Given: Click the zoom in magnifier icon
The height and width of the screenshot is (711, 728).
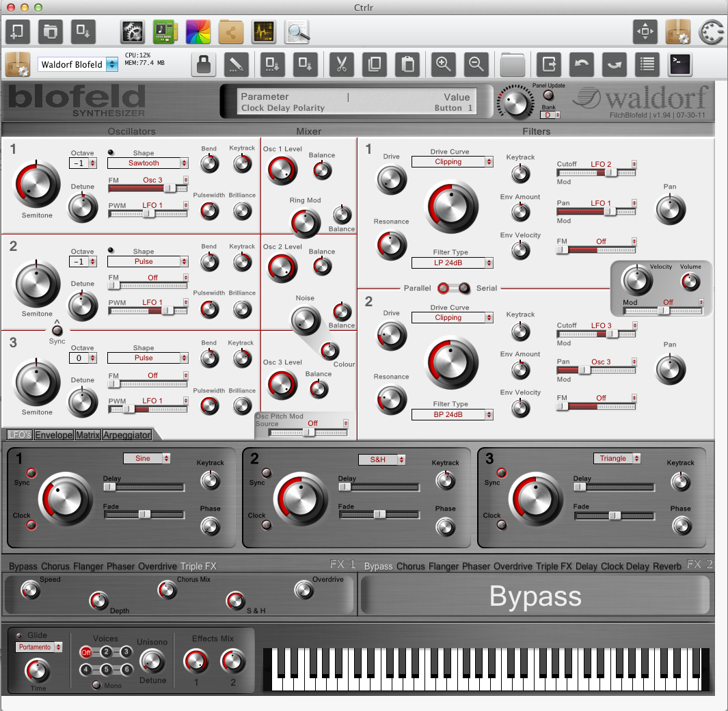Looking at the screenshot, I should 444,65.
